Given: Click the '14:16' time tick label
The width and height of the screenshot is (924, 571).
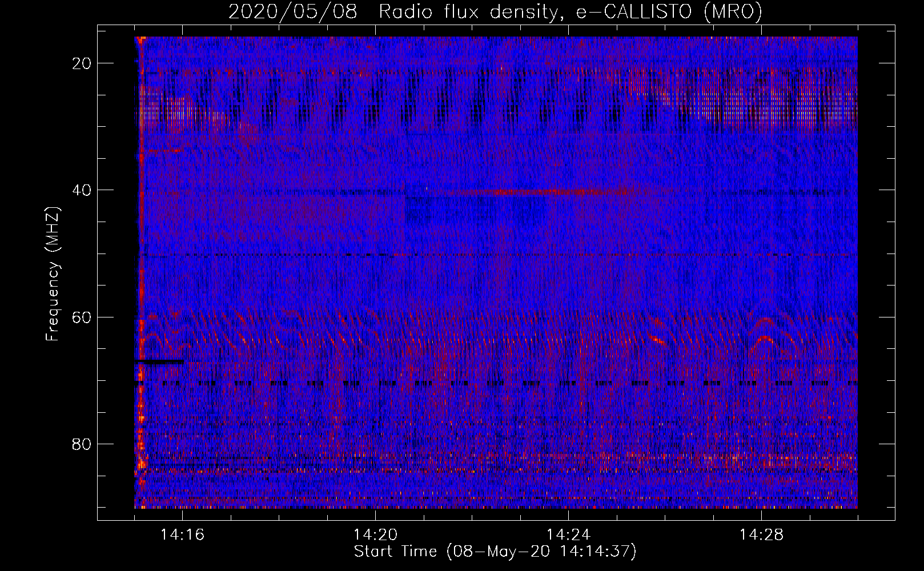Looking at the screenshot, I should coord(183,535).
